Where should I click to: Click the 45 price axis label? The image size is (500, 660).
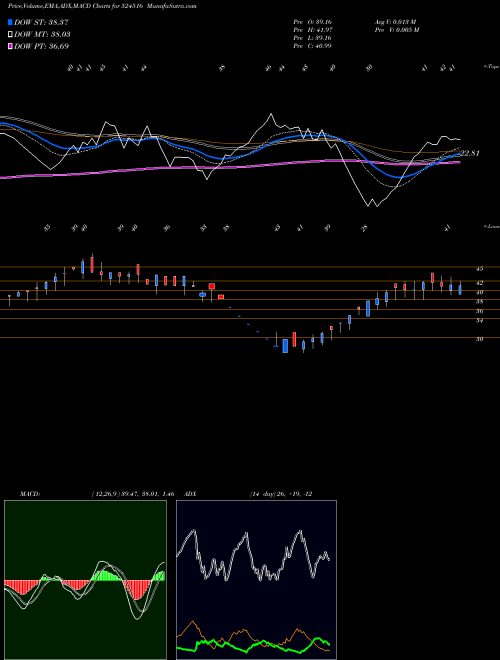click(x=479, y=269)
